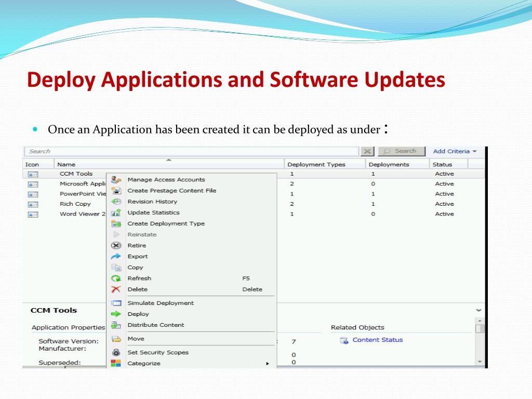The height and width of the screenshot is (399, 532).
Task: Click the Simulate Deployment icon
Action: 116,303
